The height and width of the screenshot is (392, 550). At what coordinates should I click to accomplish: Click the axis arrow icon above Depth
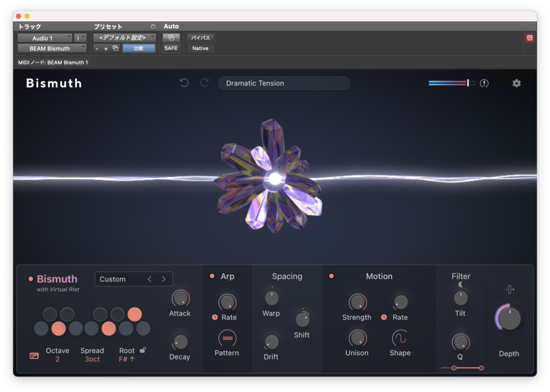click(x=510, y=289)
